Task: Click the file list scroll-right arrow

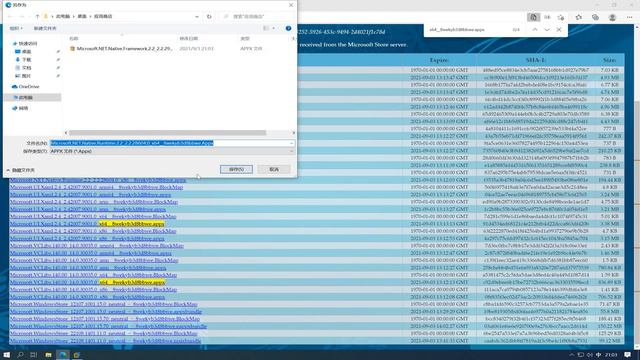Action: pyautogui.click(x=293, y=133)
